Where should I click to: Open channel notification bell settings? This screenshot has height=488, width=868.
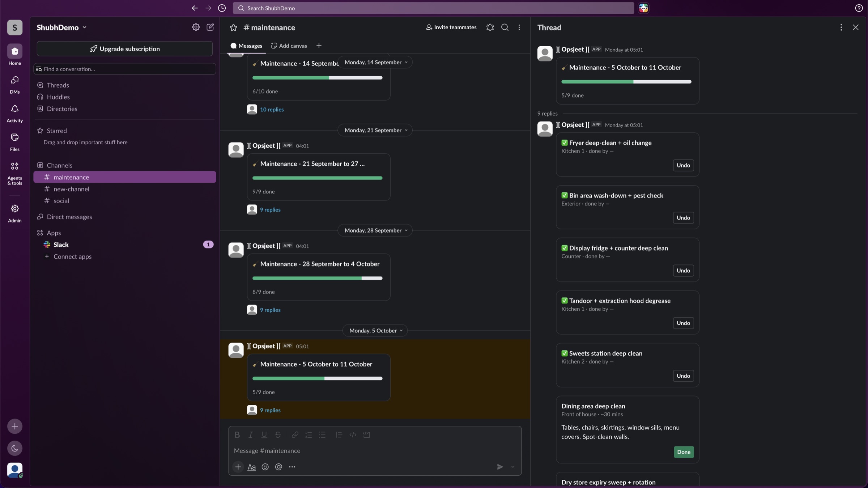490,27
